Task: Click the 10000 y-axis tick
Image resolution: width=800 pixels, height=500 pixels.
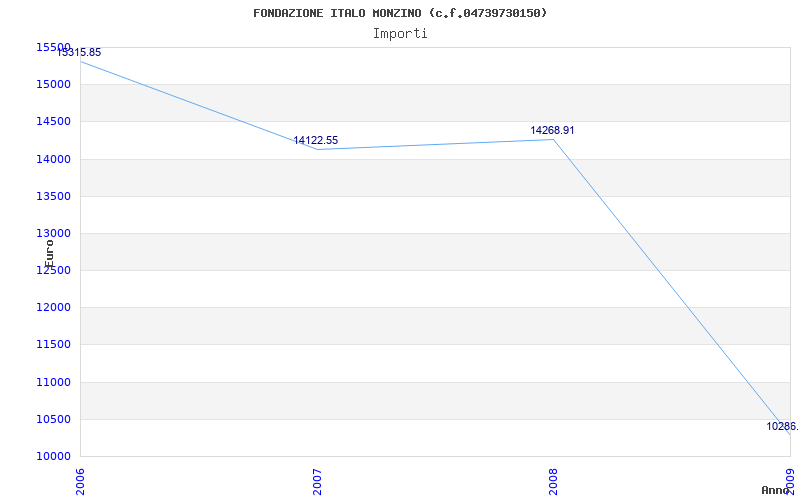Action: coord(53,457)
